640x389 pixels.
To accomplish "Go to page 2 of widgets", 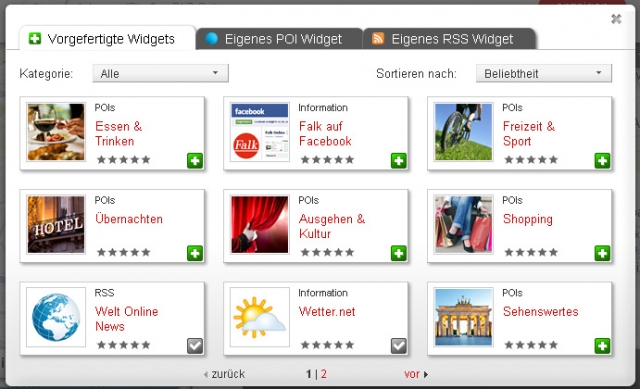I will pyautogui.click(x=323, y=374).
